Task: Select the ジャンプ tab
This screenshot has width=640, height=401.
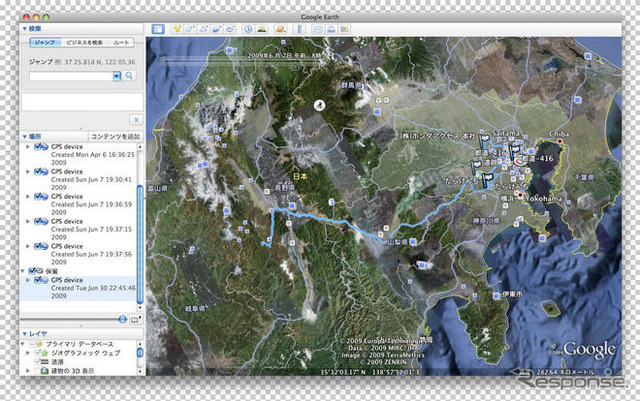Action: tap(45, 42)
